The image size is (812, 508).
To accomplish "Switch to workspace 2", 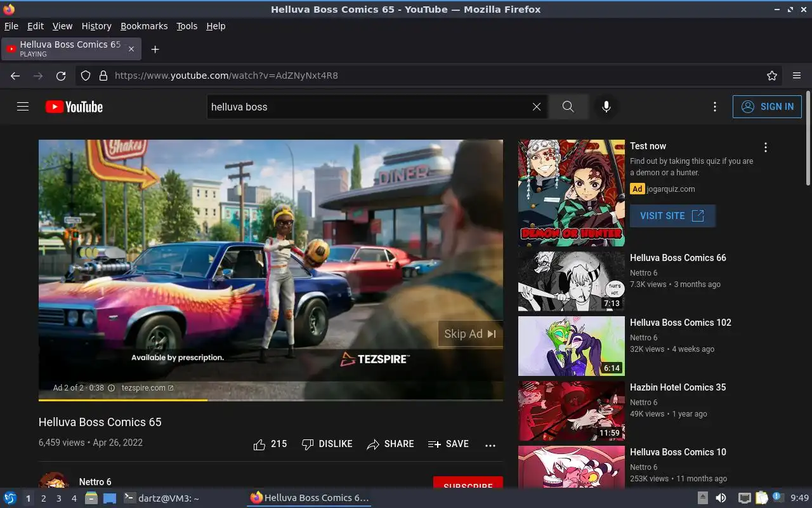I will coord(43,498).
